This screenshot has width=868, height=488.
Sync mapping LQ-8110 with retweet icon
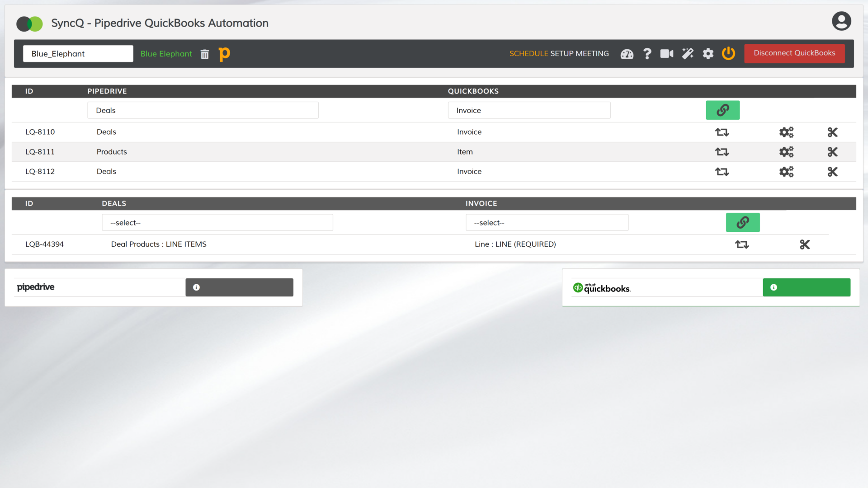722,132
